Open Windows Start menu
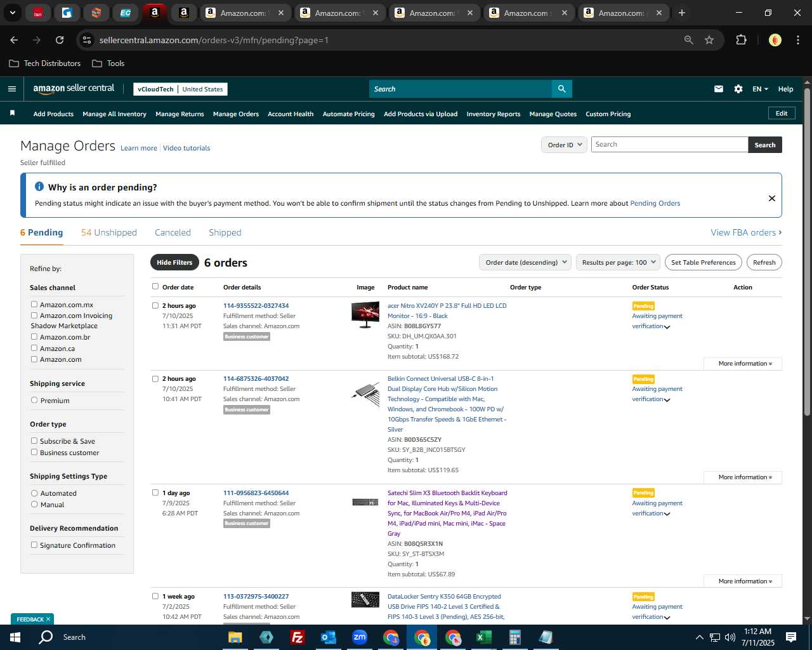Viewport: 812px width, 650px height. tap(15, 637)
